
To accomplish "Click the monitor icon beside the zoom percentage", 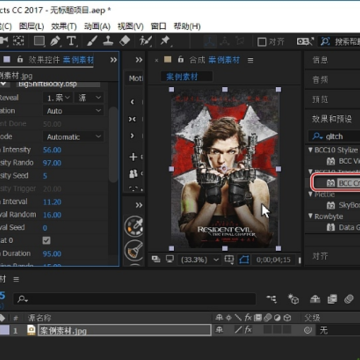I will 170,259.
